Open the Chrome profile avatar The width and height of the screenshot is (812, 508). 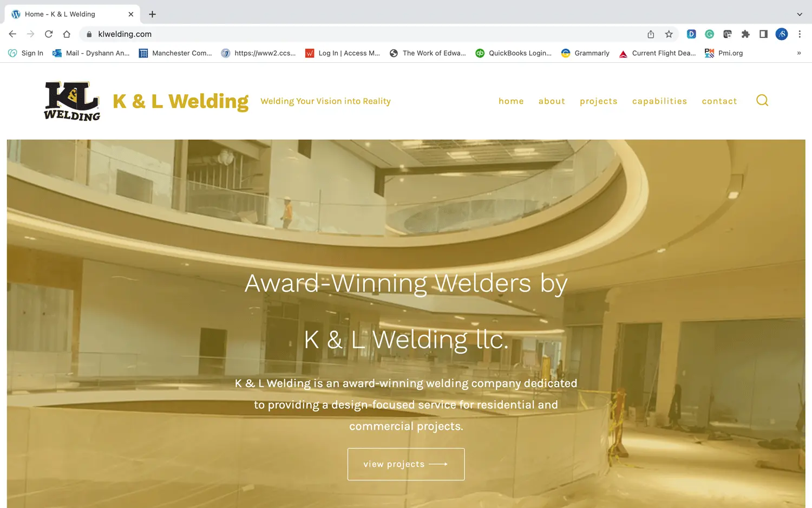click(782, 34)
